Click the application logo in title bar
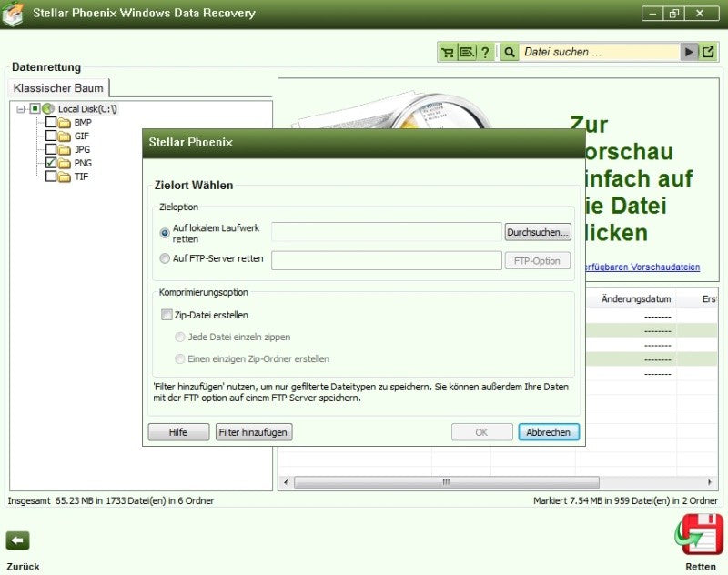Image resolution: width=728 pixels, height=575 pixels. coord(13,14)
